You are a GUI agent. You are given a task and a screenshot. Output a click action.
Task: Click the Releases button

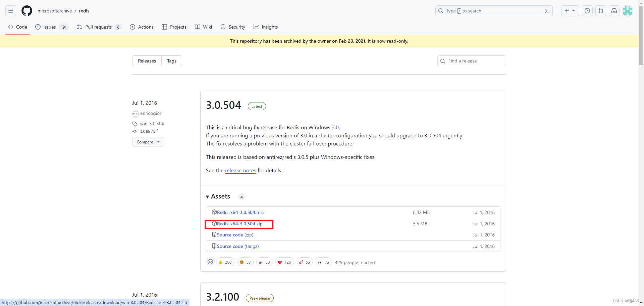pyautogui.click(x=147, y=61)
